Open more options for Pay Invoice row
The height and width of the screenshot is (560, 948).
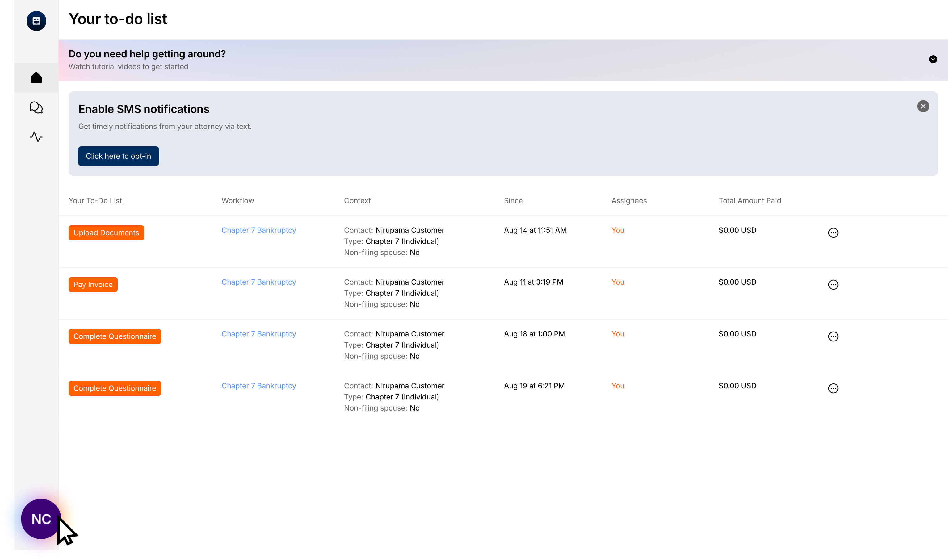pyautogui.click(x=833, y=285)
